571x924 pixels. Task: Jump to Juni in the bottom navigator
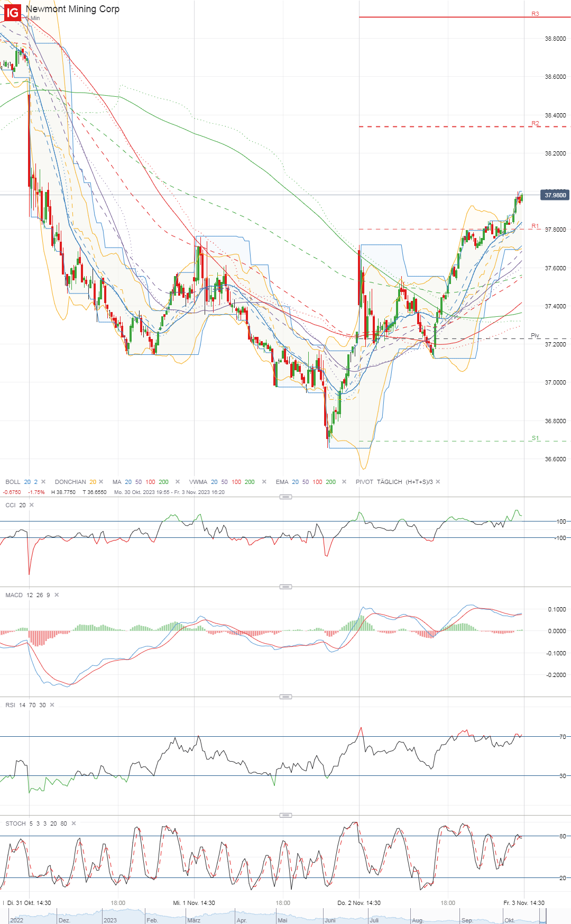[x=330, y=920]
